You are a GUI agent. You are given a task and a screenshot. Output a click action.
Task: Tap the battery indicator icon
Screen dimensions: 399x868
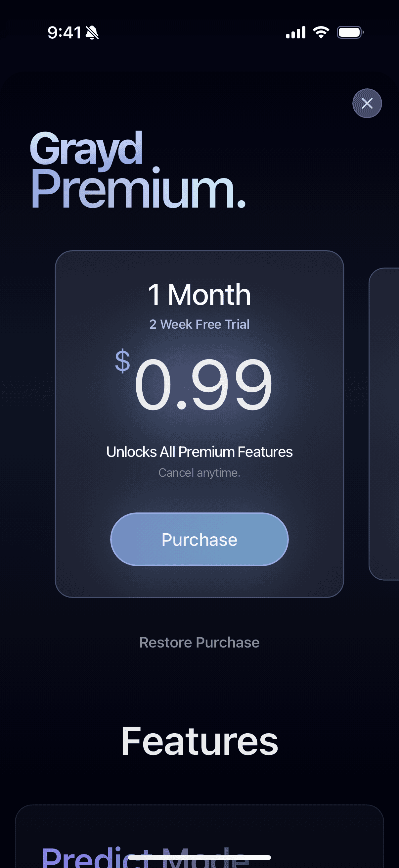pos(350,32)
